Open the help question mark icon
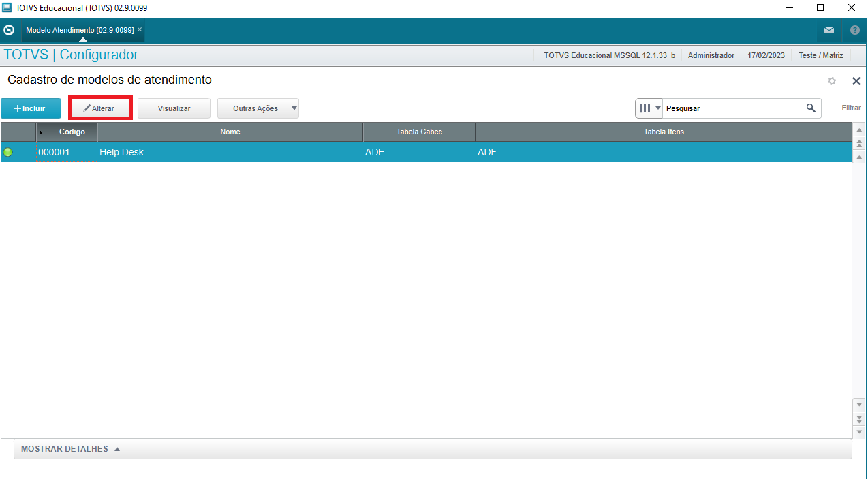 click(855, 30)
